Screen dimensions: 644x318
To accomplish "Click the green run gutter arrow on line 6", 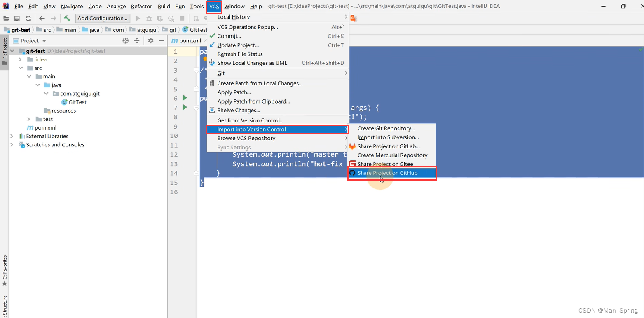I will (185, 98).
